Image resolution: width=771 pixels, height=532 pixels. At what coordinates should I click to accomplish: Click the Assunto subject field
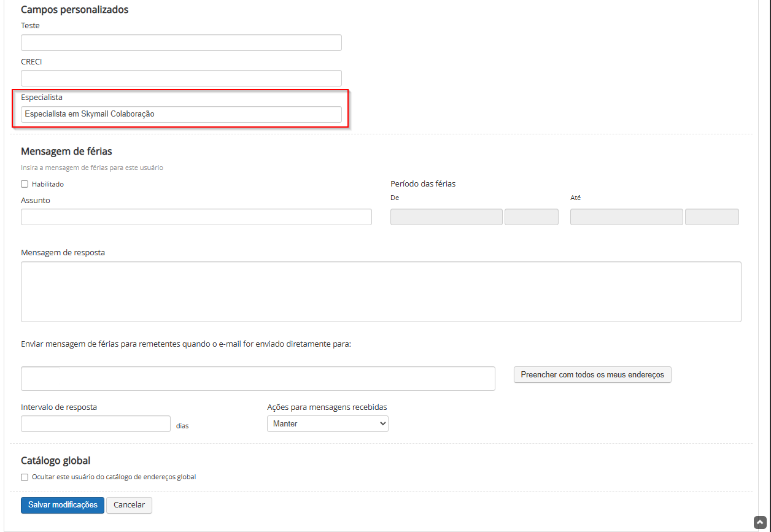[196, 217]
